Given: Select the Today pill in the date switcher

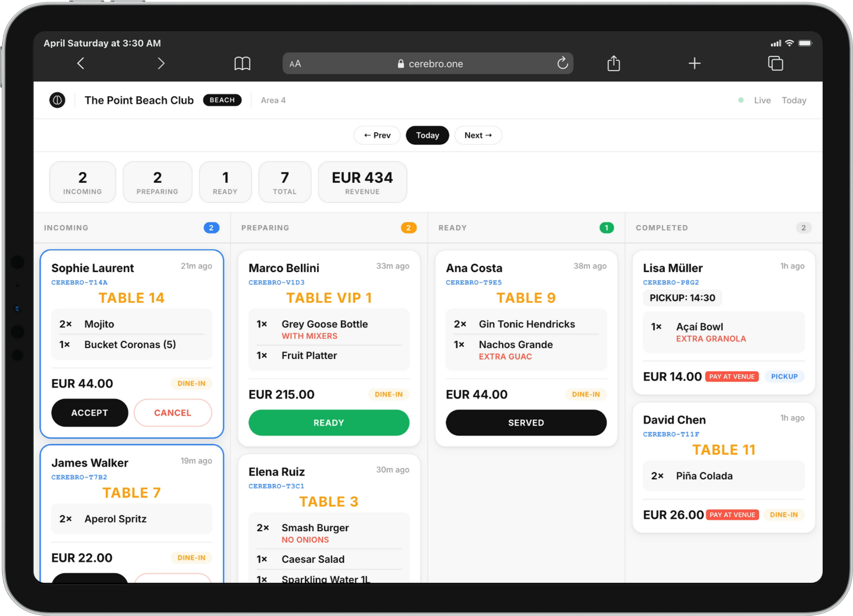Looking at the screenshot, I should 427,135.
